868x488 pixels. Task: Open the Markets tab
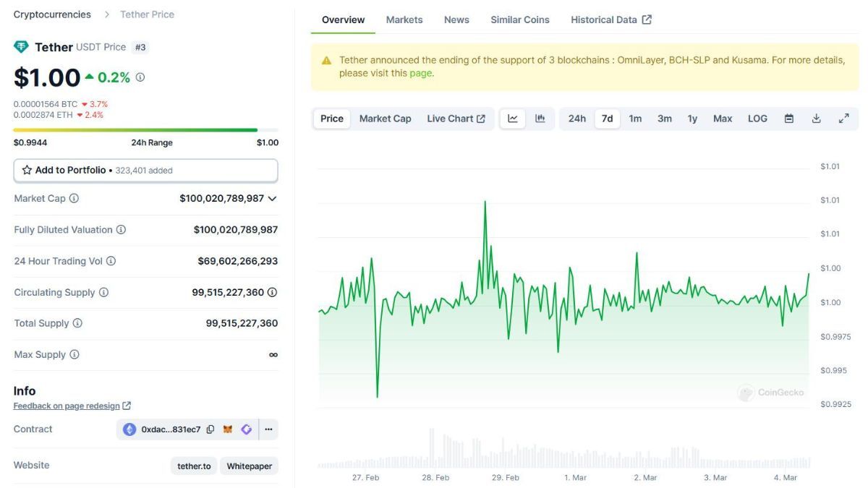(x=404, y=20)
